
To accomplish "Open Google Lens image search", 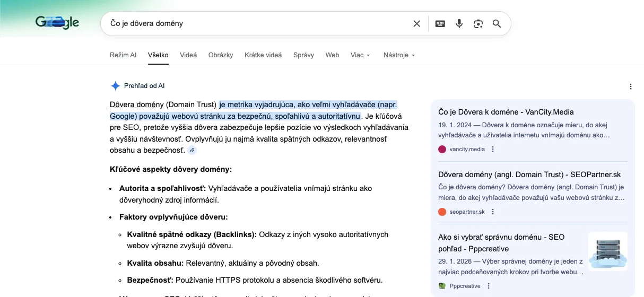I will coord(478,24).
